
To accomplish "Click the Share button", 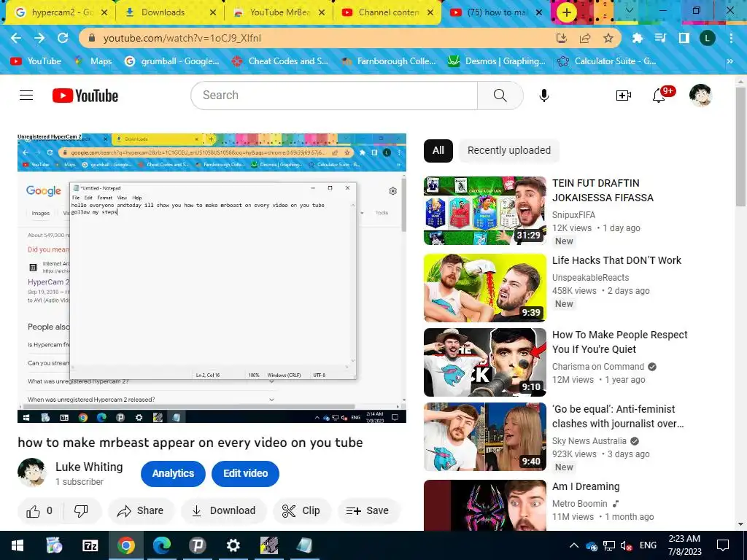I will [141, 511].
